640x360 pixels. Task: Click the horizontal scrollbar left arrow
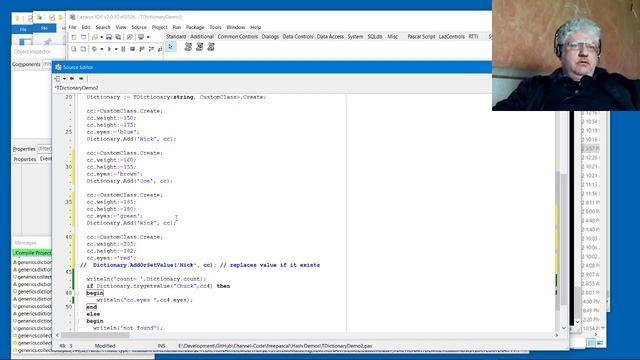(x=57, y=335)
